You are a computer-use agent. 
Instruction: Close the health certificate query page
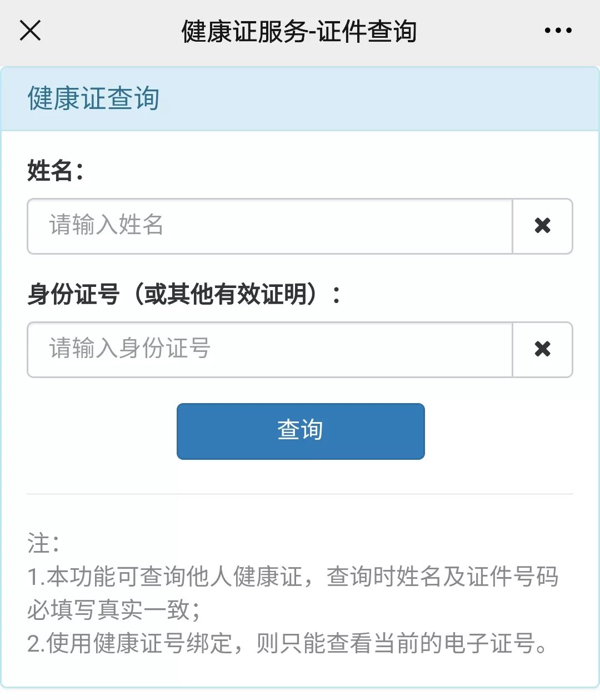click(x=30, y=31)
